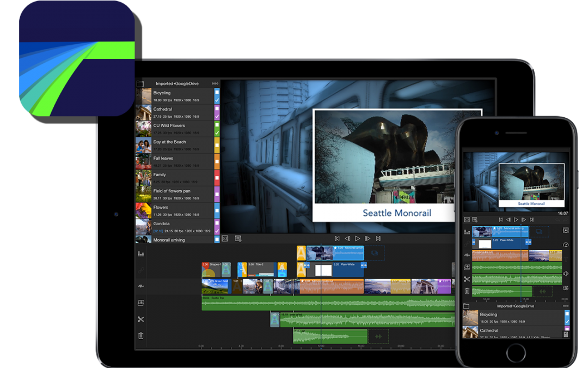This screenshot has width=588, height=368.
Task: Select the Title-2 clip on tablet timeline
Action: 262,270
